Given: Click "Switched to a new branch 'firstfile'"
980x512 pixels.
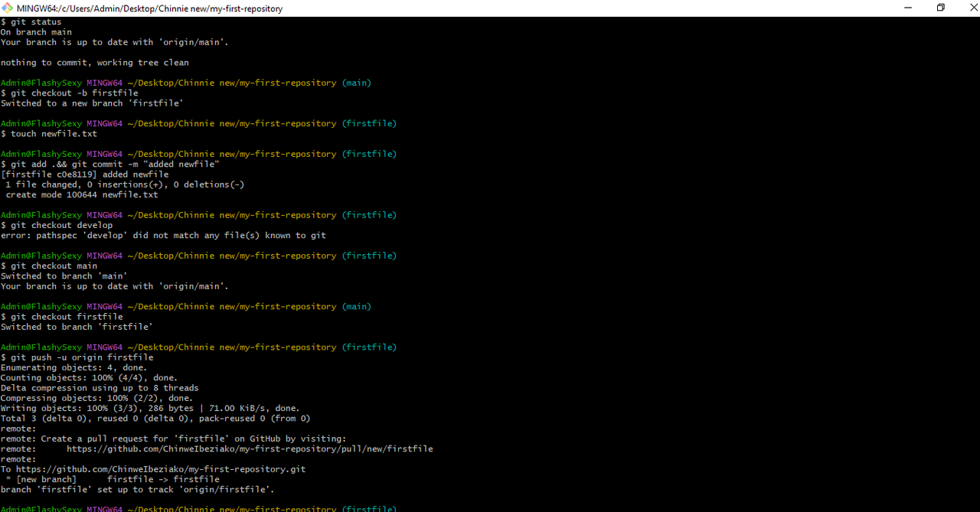Looking at the screenshot, I should pyautogui.click(x=92, y=103).
